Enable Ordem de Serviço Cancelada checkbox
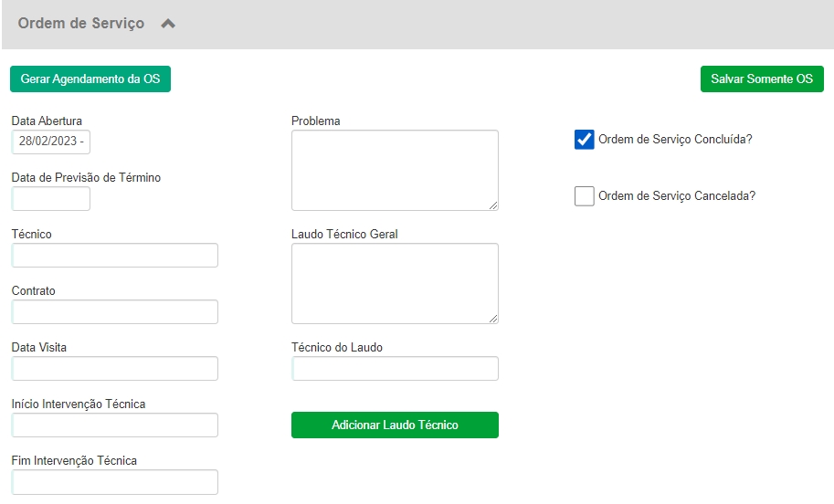The image size is (834, 504). [x=585, y=196]
